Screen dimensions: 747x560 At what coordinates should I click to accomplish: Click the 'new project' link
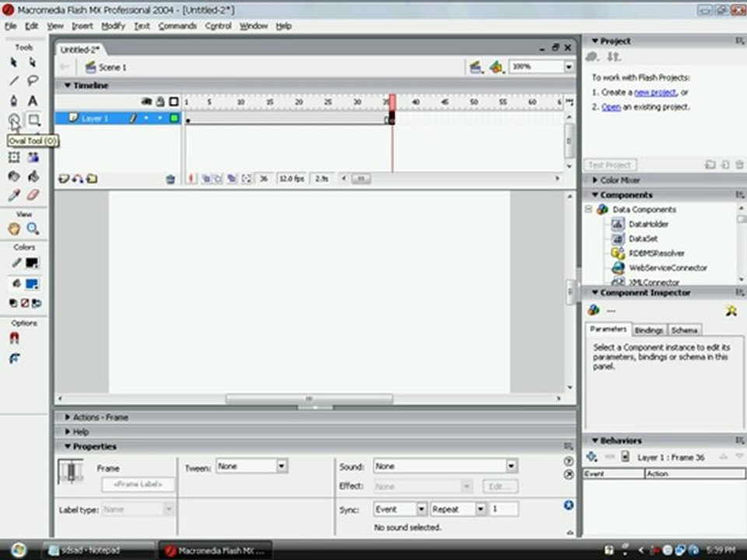(655, 93)
